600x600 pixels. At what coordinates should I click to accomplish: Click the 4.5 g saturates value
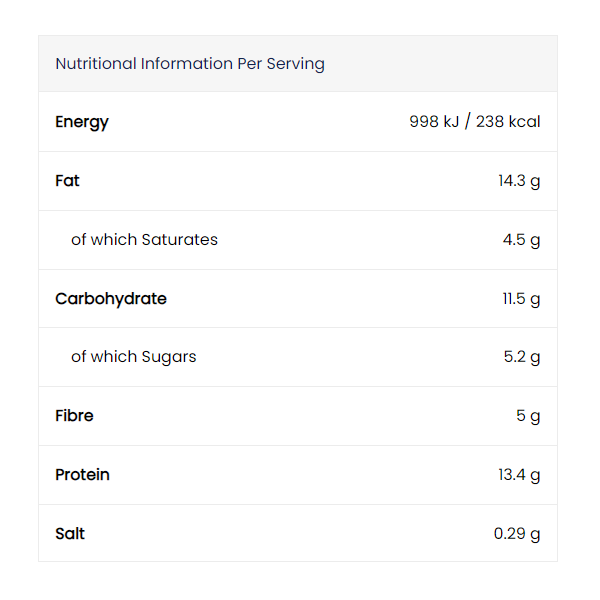tap(521, 240)
